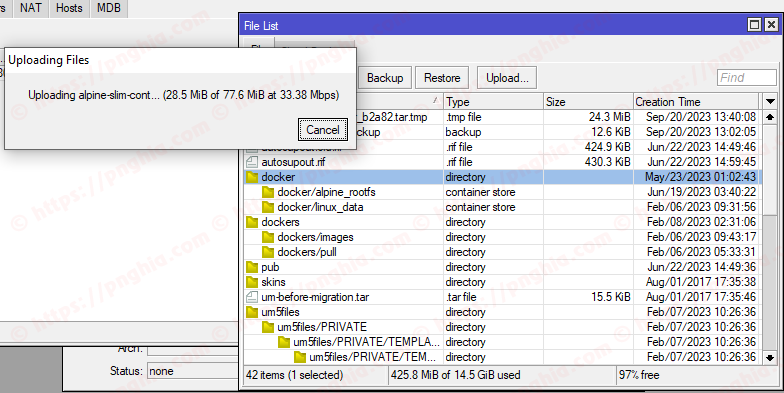Click the Sep/20/2023 13:40:08 creation time

click(701, 117)
